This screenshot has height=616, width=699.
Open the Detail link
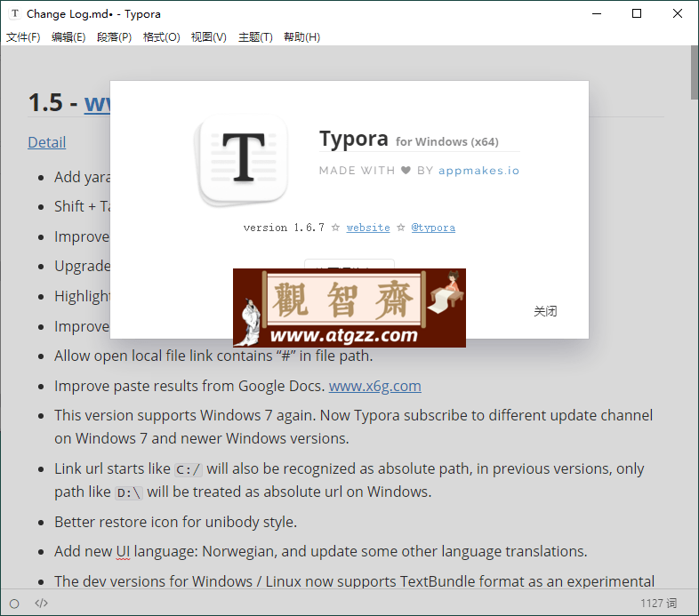point(47,142)
